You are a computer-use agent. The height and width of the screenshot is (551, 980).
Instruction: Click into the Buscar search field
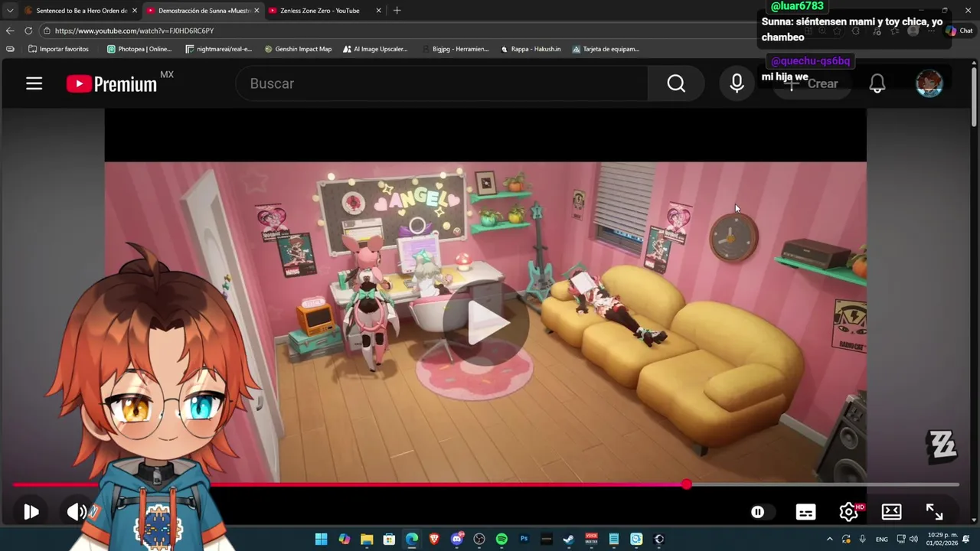[x=443, y=83]
